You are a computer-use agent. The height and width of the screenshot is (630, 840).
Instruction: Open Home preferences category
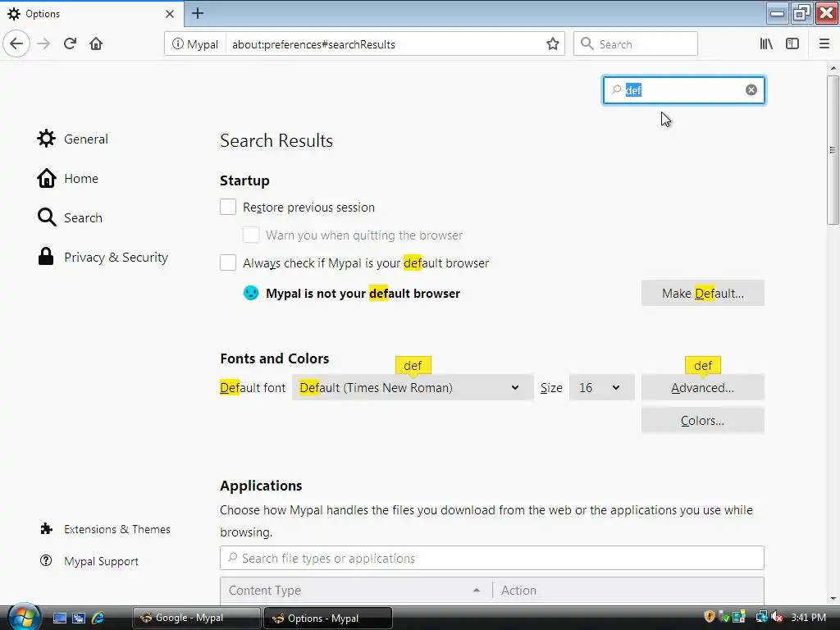point(67,178)
